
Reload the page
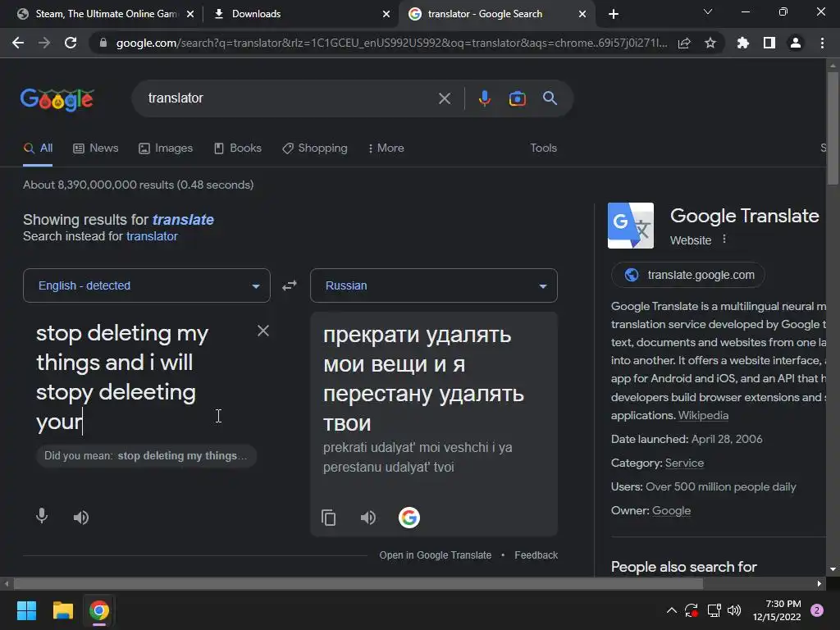click(71, 43)
